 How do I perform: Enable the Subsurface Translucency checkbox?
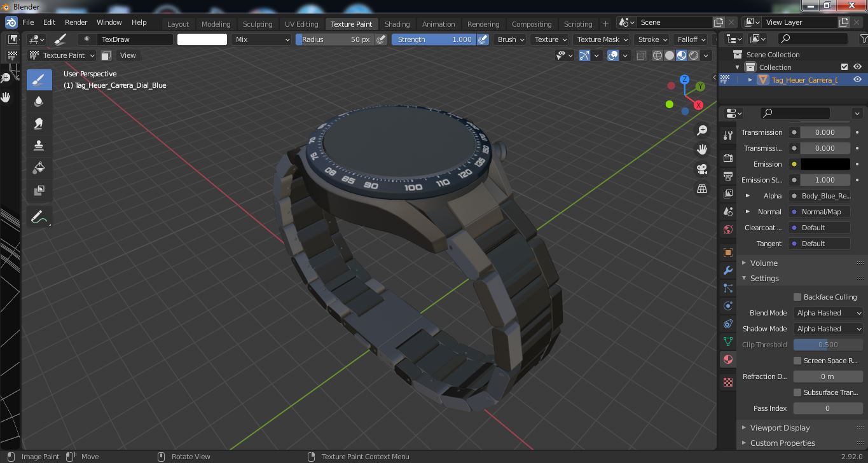(x=797, y=392)
